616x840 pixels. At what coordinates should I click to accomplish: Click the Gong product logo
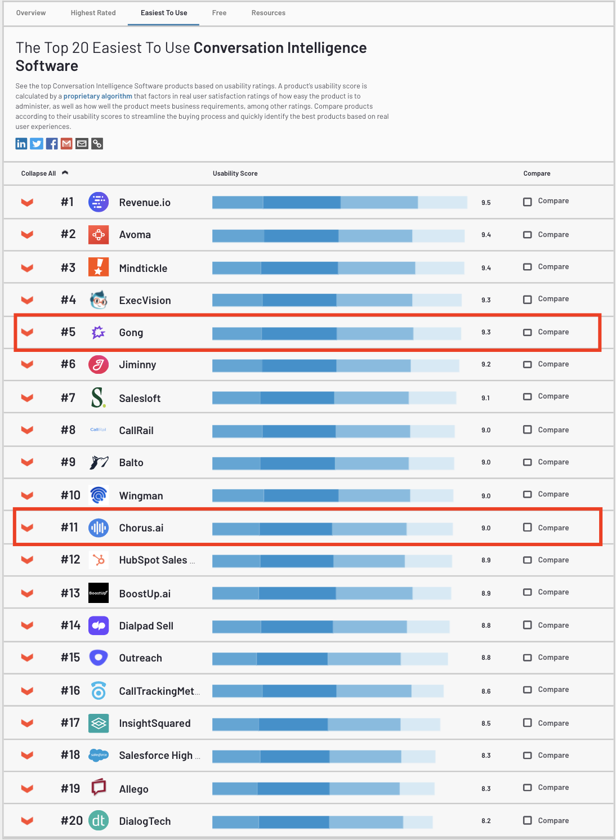pyautogui.click(x=99, y=332)
